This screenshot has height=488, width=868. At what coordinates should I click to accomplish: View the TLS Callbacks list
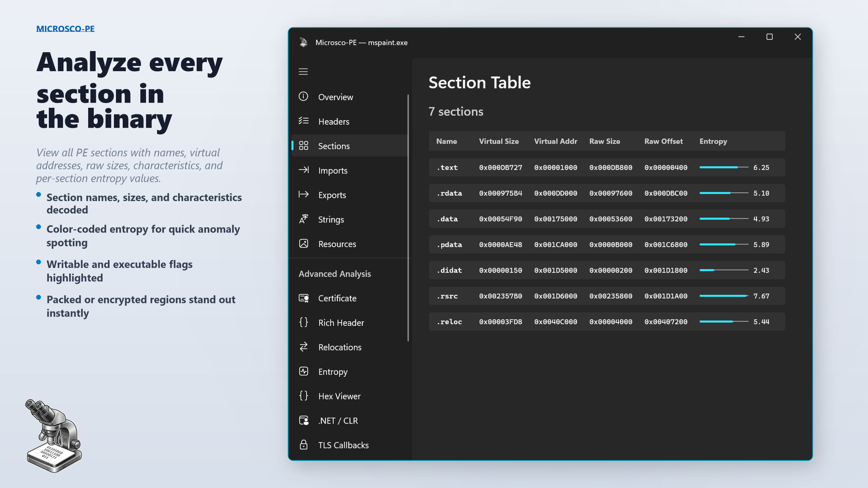(x=343, y=445)
